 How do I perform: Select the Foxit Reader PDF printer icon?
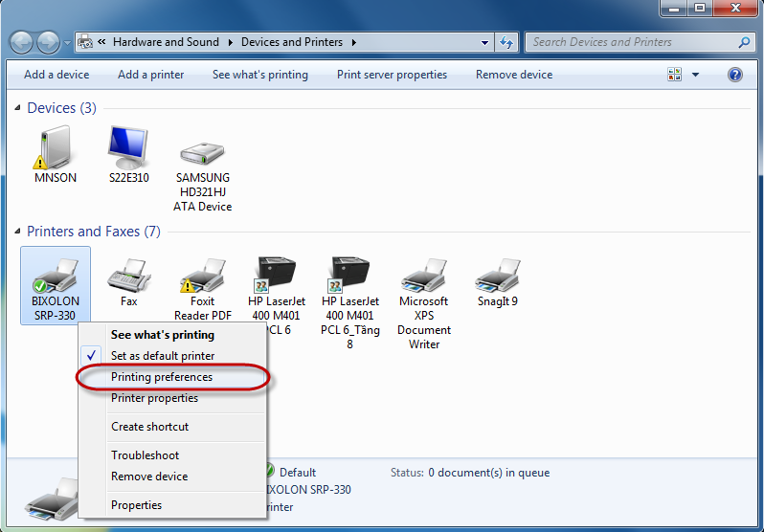point(202,276)
